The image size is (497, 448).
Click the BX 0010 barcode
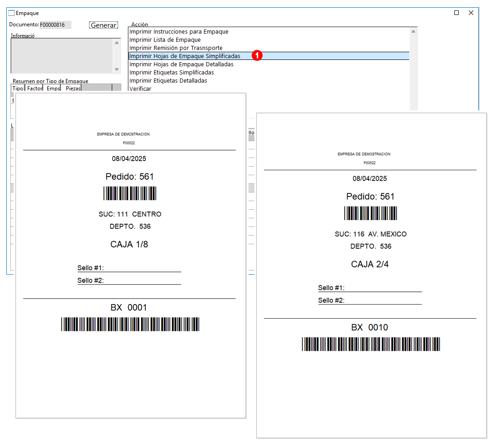click(371, 344)
